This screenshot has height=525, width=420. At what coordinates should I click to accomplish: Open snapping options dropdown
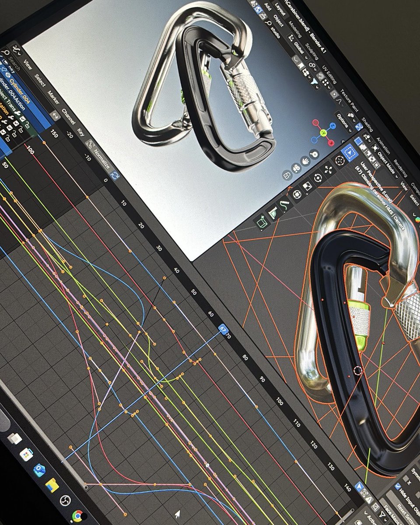click(x=326, y=84)
